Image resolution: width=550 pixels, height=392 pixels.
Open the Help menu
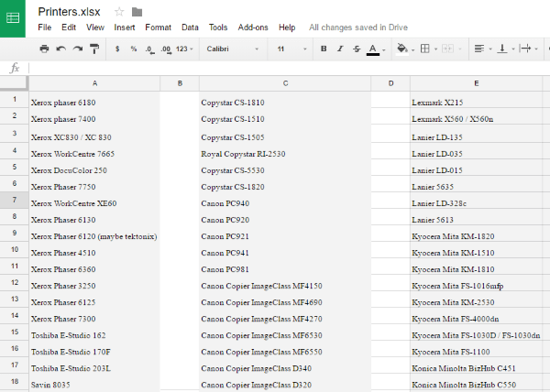click(x=287, y=27)
